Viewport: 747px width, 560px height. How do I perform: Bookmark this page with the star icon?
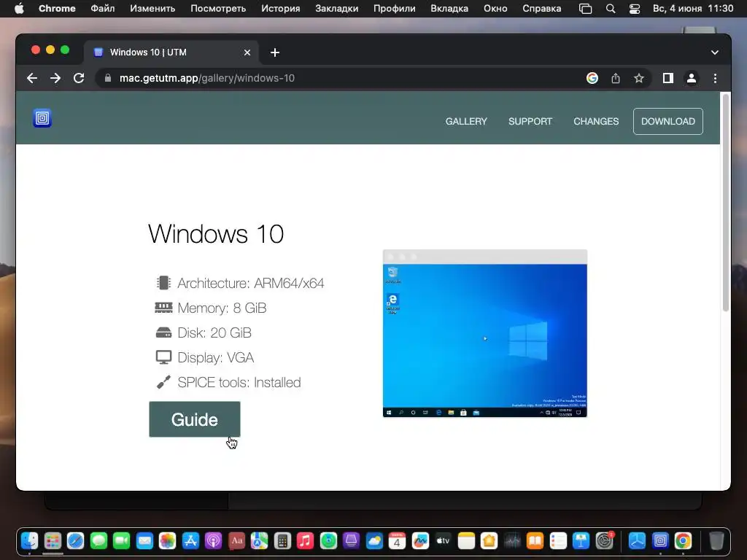coord(639,78)
